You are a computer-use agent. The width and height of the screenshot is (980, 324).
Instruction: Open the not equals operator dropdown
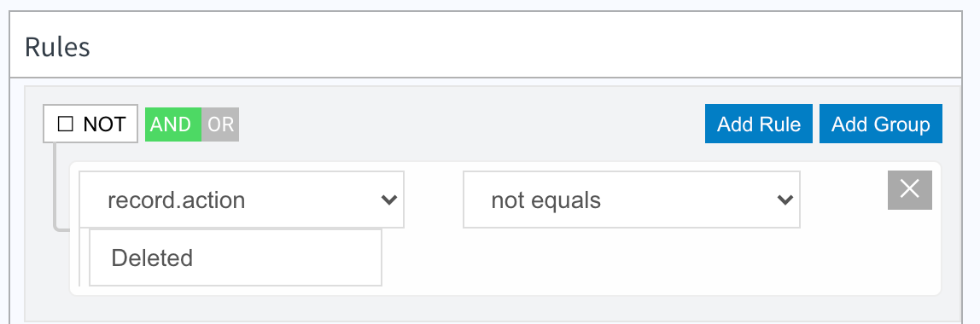pos(631,200)
